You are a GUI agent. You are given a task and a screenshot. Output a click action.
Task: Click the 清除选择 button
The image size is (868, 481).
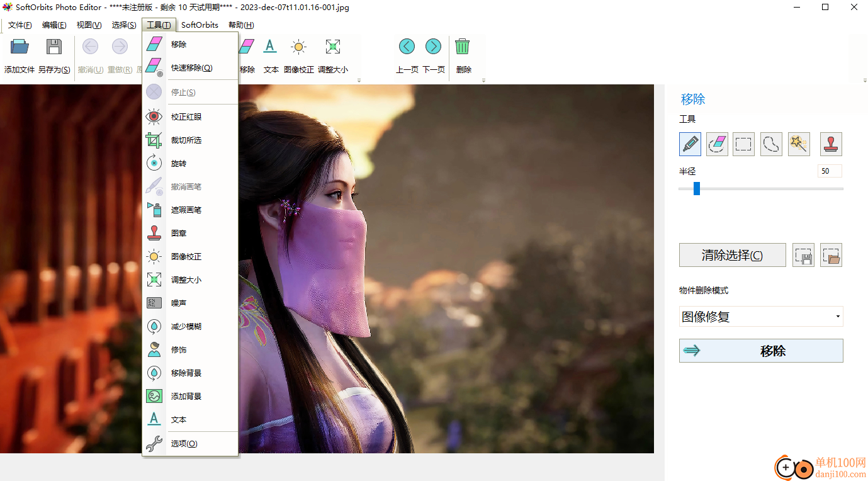pos(733,255)
